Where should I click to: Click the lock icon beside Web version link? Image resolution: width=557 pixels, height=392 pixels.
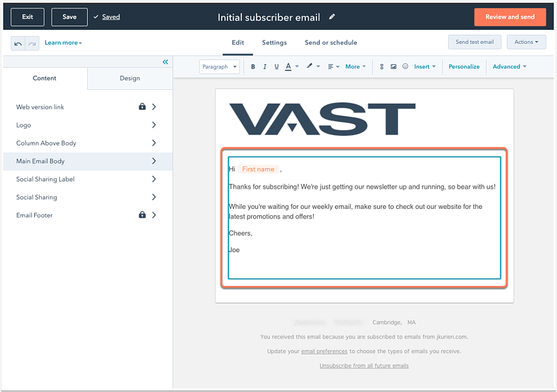[x=142, y=107]
